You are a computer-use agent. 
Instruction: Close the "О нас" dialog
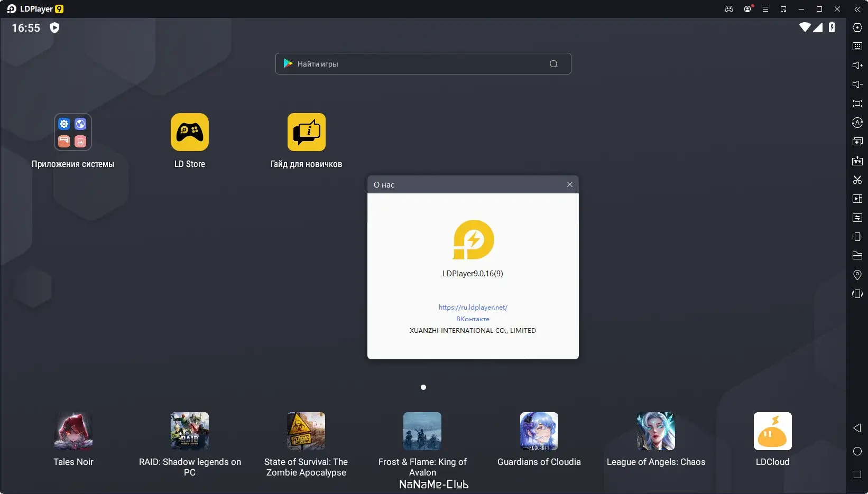click(x=569, y=184)
